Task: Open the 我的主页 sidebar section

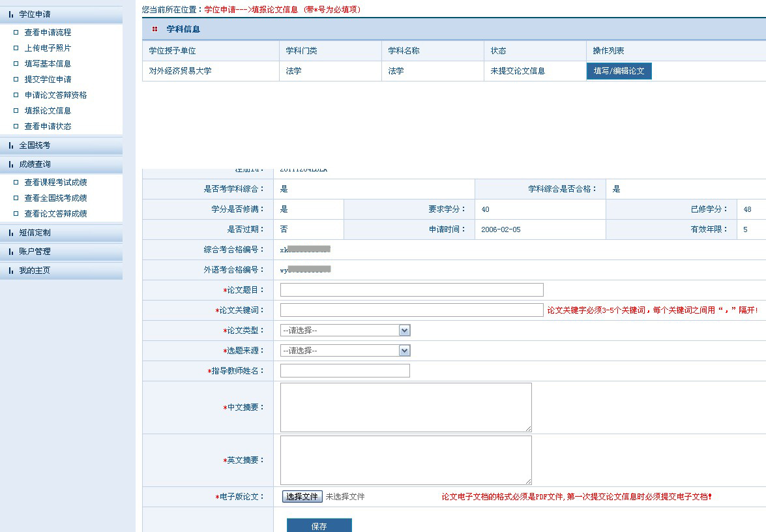Action: point(61,271)
